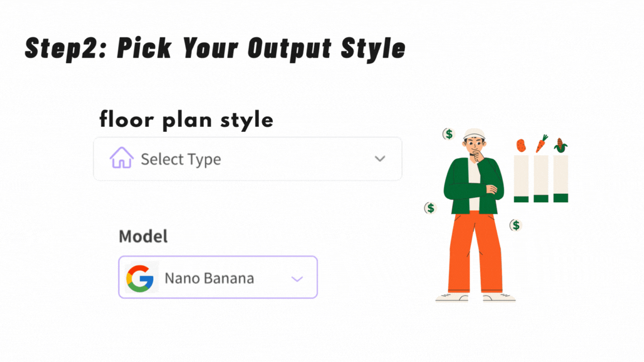
Task: Click the chevron on the Select Type field
Action: [x=380, y=159]
